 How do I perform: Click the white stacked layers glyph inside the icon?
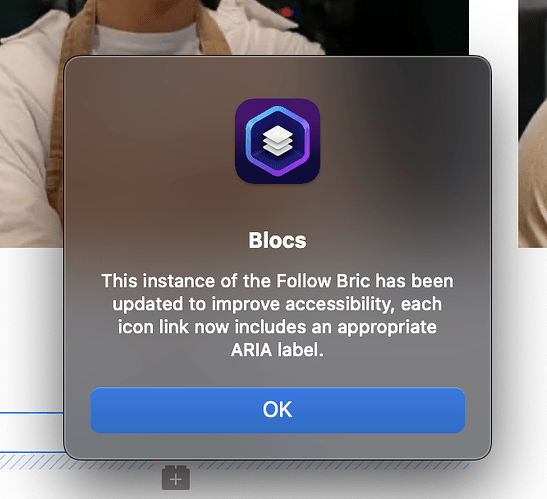[x=278, y=141]
